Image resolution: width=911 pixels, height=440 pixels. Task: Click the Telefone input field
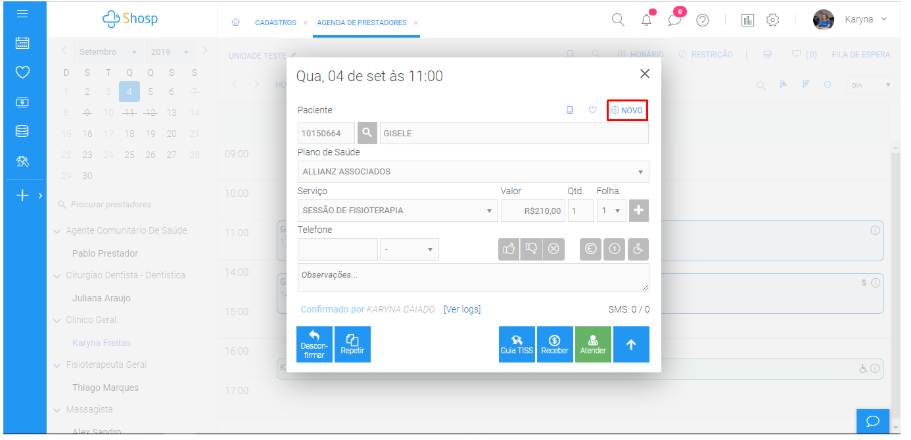click(x=338, y=249)
